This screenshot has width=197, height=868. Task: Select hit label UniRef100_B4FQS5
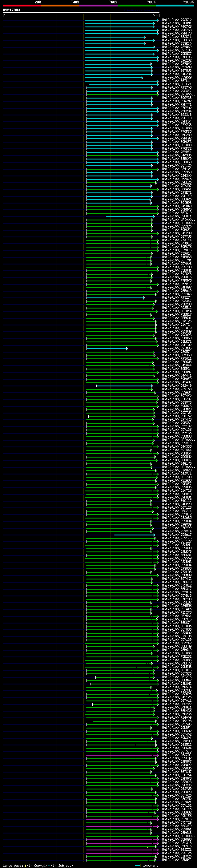point(177,257)
